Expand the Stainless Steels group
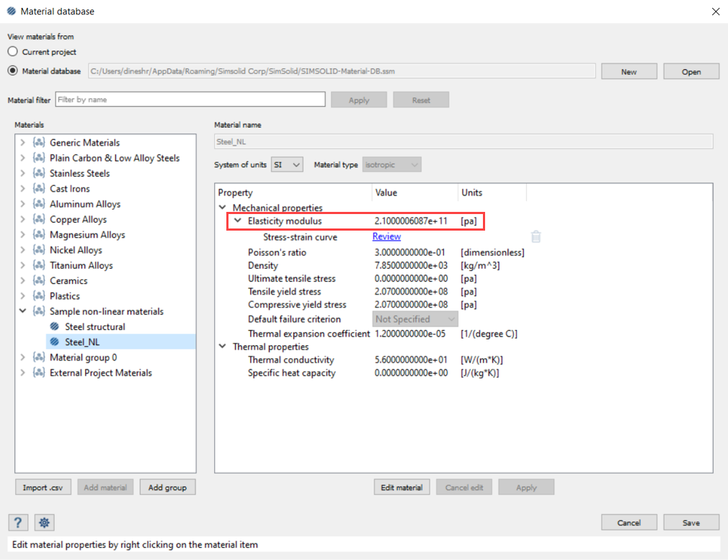The width and height of the screenshot is (728, 560). 23,173
